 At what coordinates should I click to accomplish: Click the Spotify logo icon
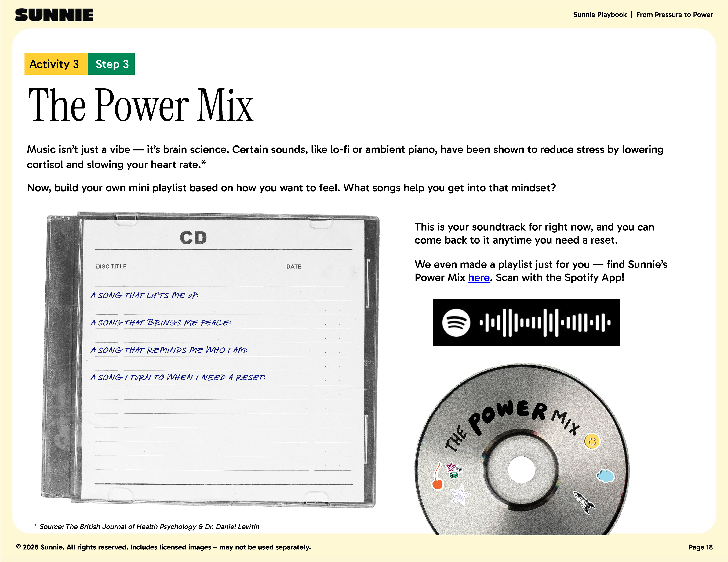[x=456, y=322]
